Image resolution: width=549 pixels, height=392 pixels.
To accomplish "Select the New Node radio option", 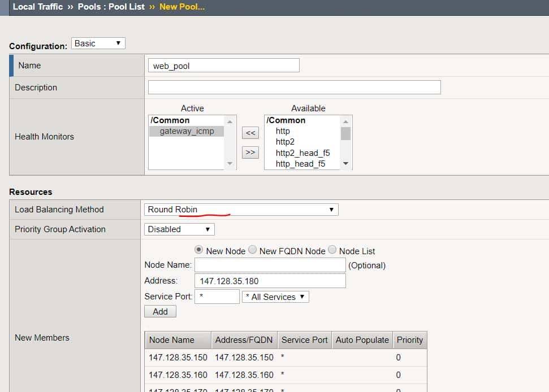I will point(199,250).
